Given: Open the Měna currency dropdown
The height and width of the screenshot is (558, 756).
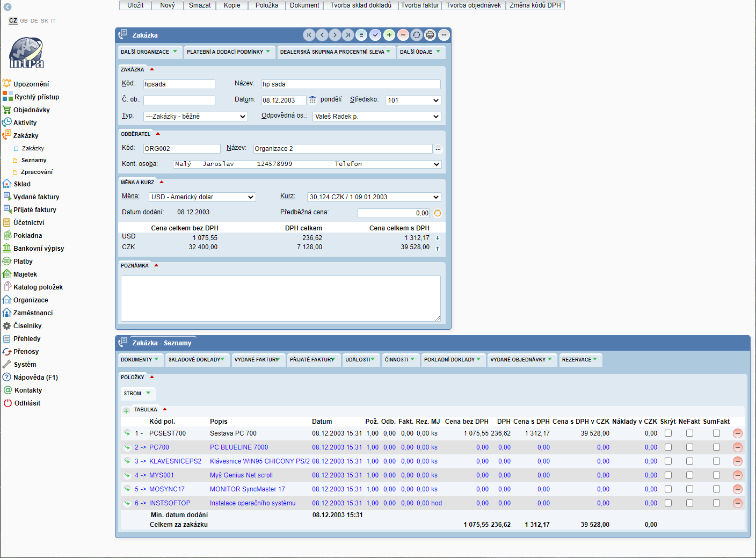Looking at the screenshot, I should (202, 197).
